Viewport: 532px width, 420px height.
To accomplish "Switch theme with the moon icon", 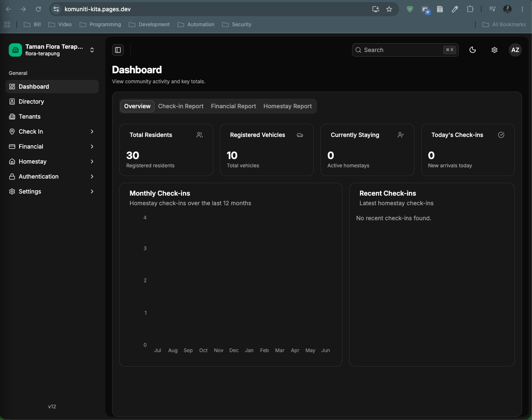I will click(x=472, y=50).
